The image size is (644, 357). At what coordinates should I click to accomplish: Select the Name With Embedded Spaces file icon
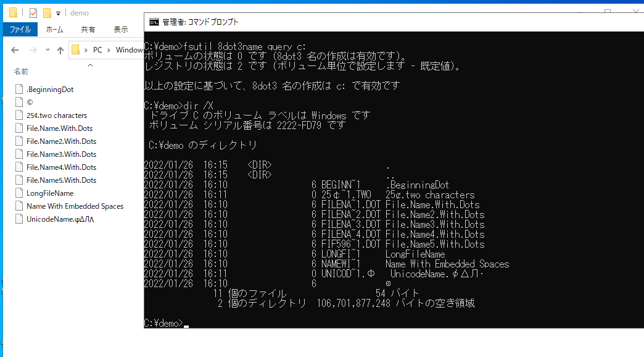(19, 206)
